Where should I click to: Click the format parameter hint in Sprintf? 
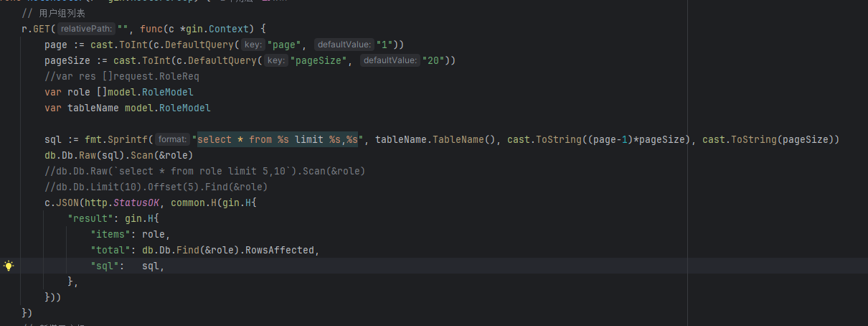(x=173, y=139)
